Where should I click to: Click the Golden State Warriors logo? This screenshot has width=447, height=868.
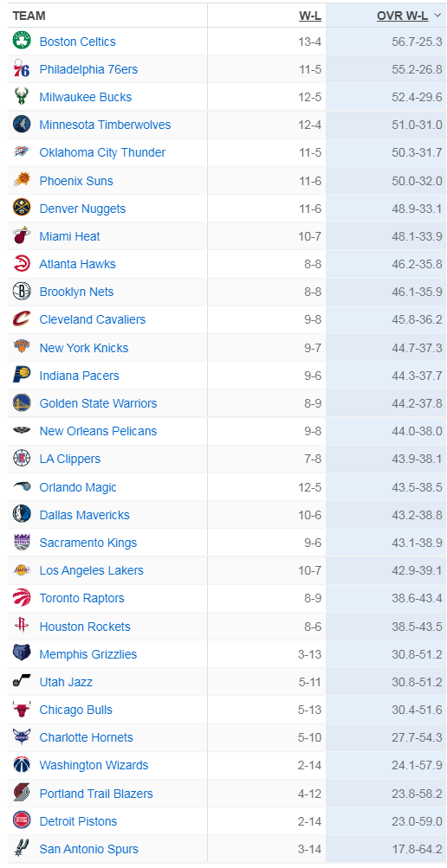pyautogui.click(x=22, y=403)
